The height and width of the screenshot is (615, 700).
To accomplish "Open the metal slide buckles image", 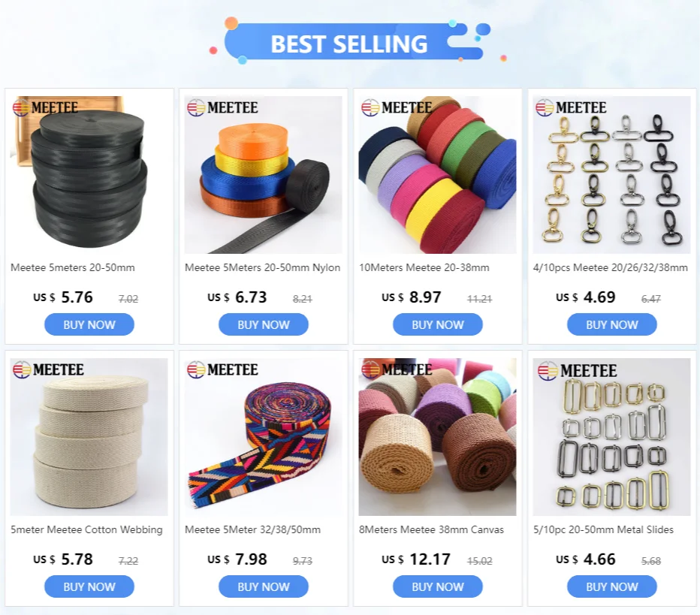I will pyautogui.click(x=611, y=436).
